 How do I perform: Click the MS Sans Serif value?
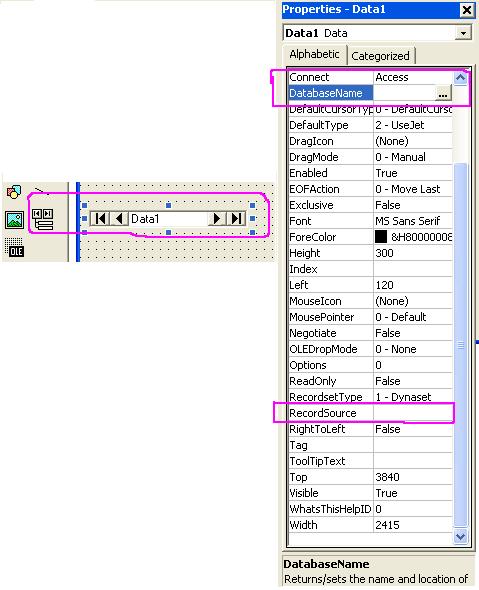click(408, 221)
